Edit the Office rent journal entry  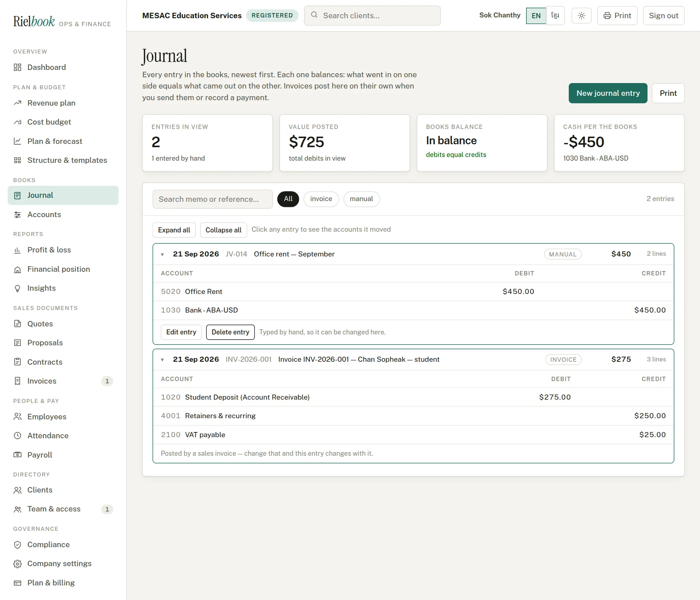point(181,332)
